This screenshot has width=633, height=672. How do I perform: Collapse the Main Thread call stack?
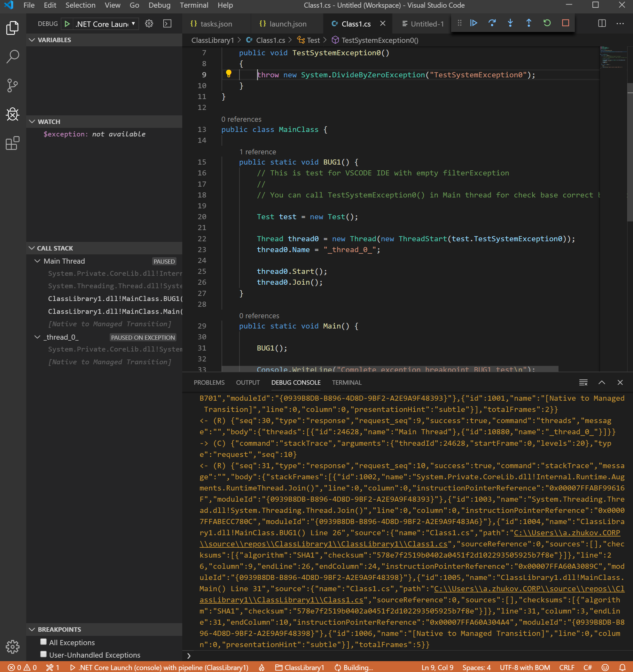click(37, 261)
